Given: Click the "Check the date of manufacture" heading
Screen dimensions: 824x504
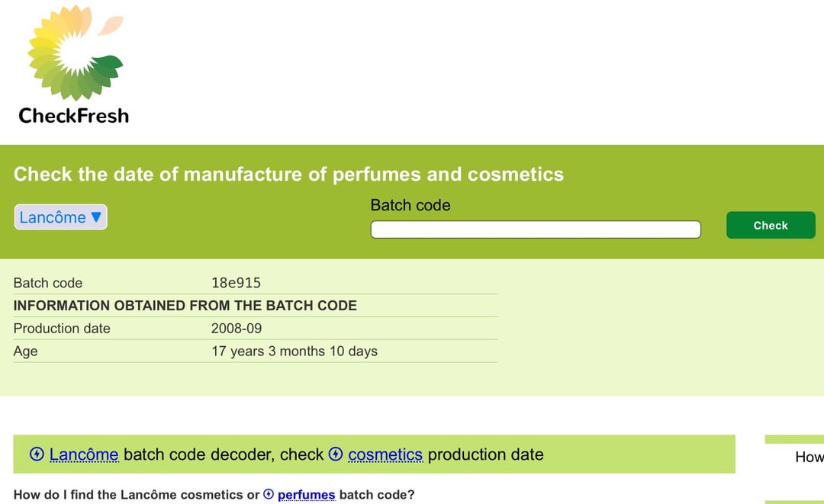Looking at the screenshot, I should [288, 175].
